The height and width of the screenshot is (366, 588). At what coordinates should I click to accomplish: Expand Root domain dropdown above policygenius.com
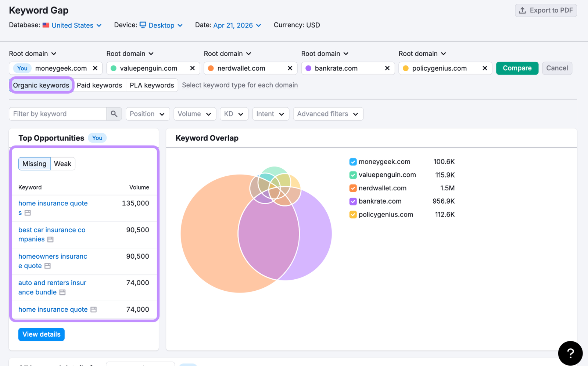(422, 54)
